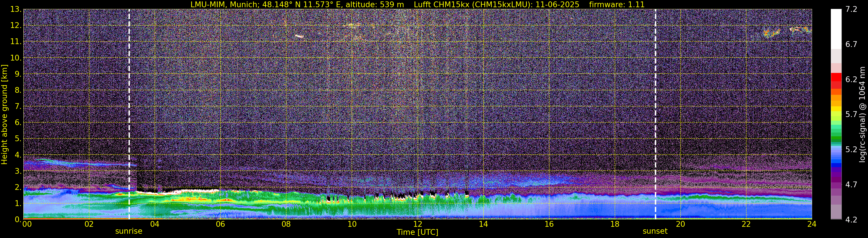Click the '04' time axis tick label

coord(155,224)
